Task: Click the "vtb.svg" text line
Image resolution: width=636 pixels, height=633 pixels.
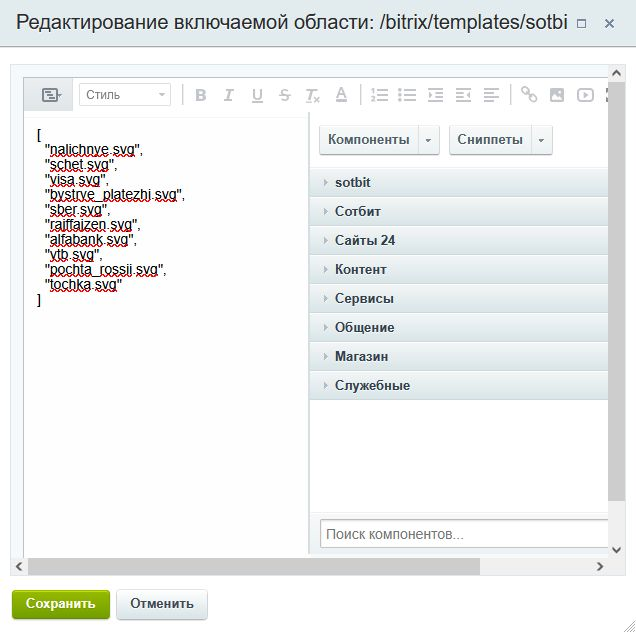Action: pos(73,255)
